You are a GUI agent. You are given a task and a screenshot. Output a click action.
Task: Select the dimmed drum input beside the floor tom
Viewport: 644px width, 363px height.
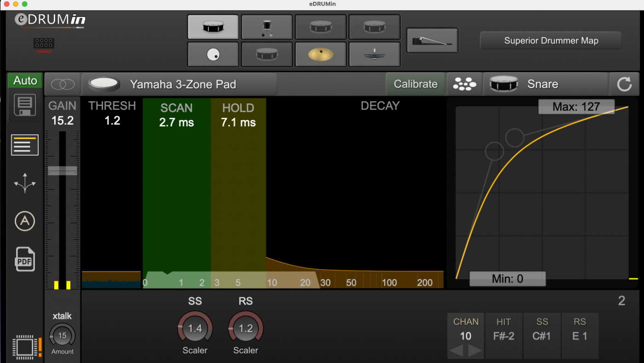click(321, 27)
